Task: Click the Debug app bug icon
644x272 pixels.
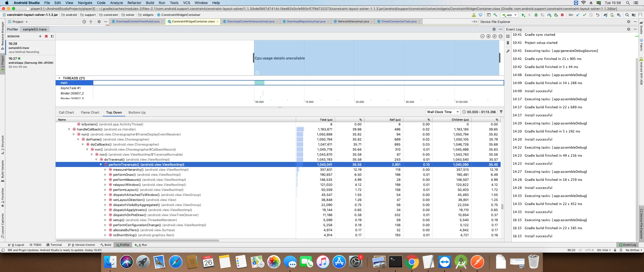Action: [536, 15]
